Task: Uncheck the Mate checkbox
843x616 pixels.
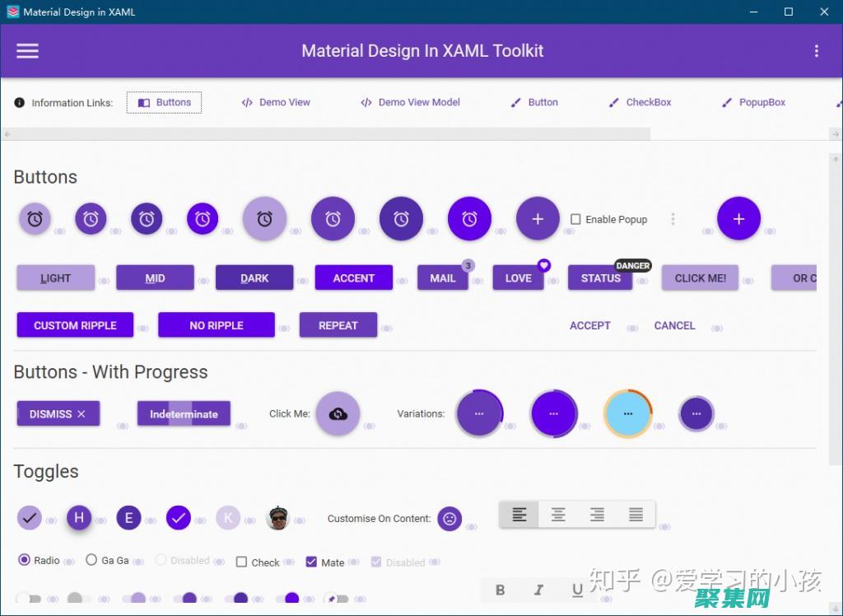Action: [311, 562]
